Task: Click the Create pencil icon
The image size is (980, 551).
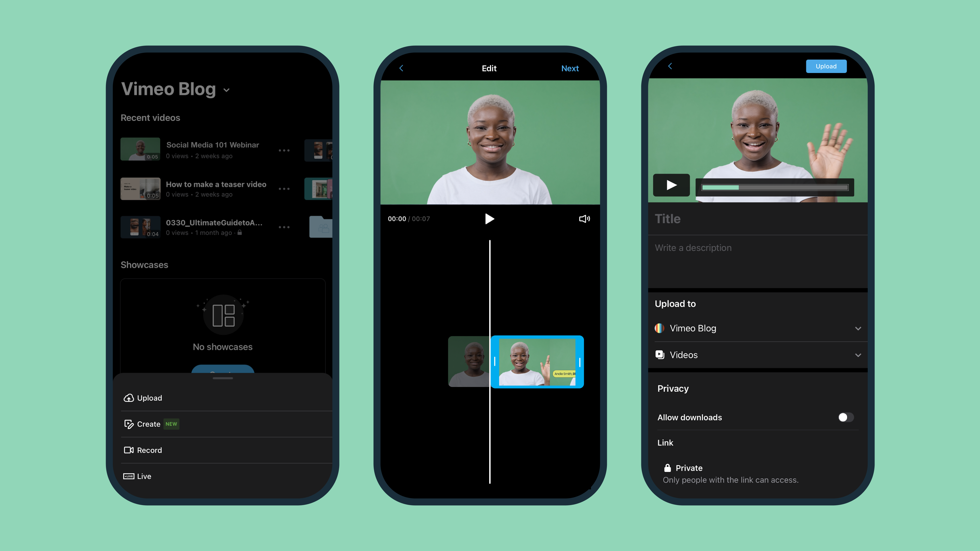Action: (129, 424)
